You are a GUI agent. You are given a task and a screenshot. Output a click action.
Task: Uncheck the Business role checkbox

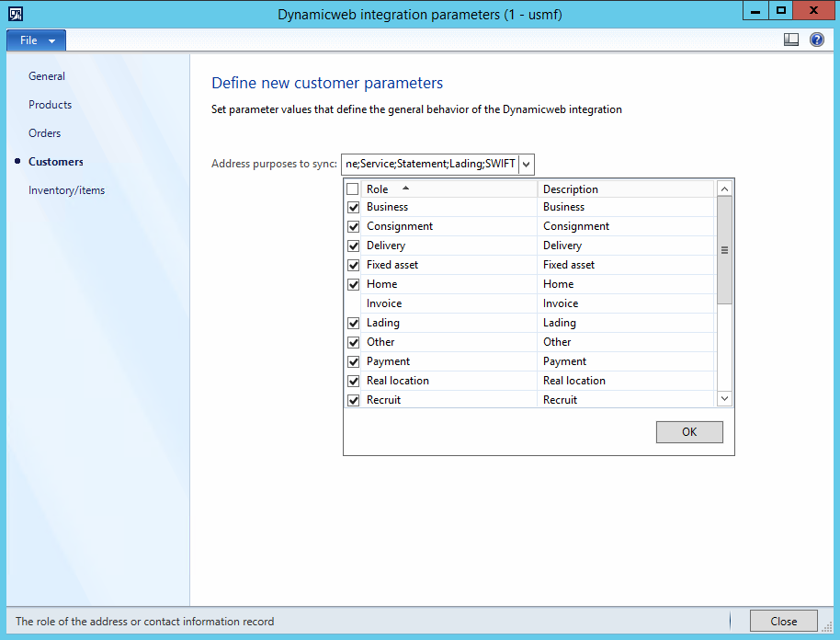tap(353, 208)
